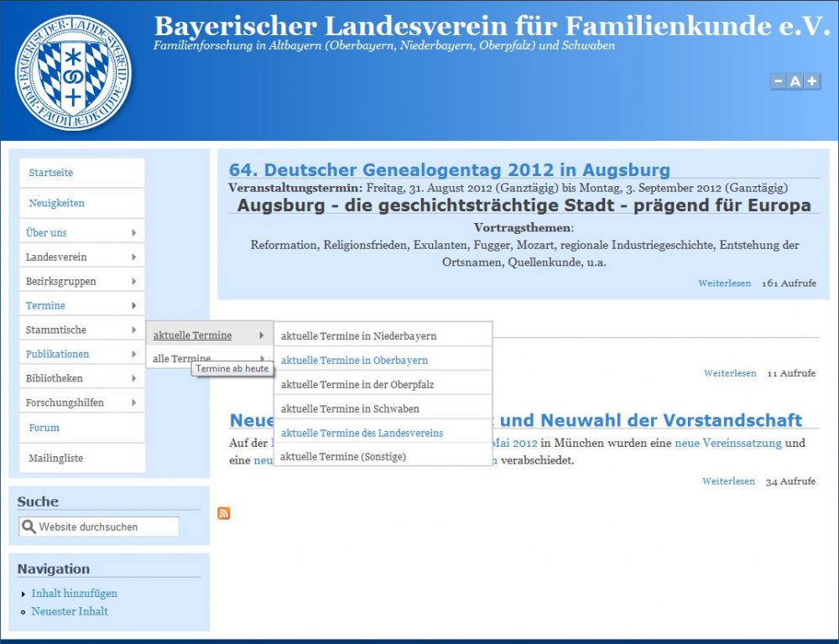Expand the Bibliotheken submenu arrow
This screenshot has width=839, height=644.
click(x=133, y=379)
